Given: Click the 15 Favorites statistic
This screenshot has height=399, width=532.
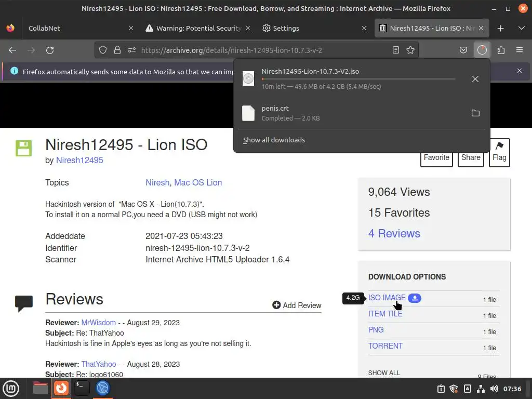Looking at the screenshot, I should click(x=399, y=212).
